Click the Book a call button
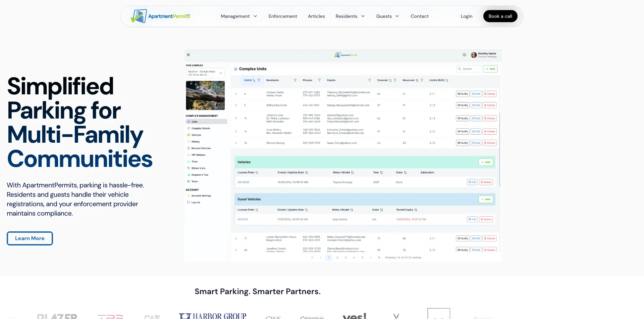The height and width of the screenshot is (319, 644). (500, 16)
